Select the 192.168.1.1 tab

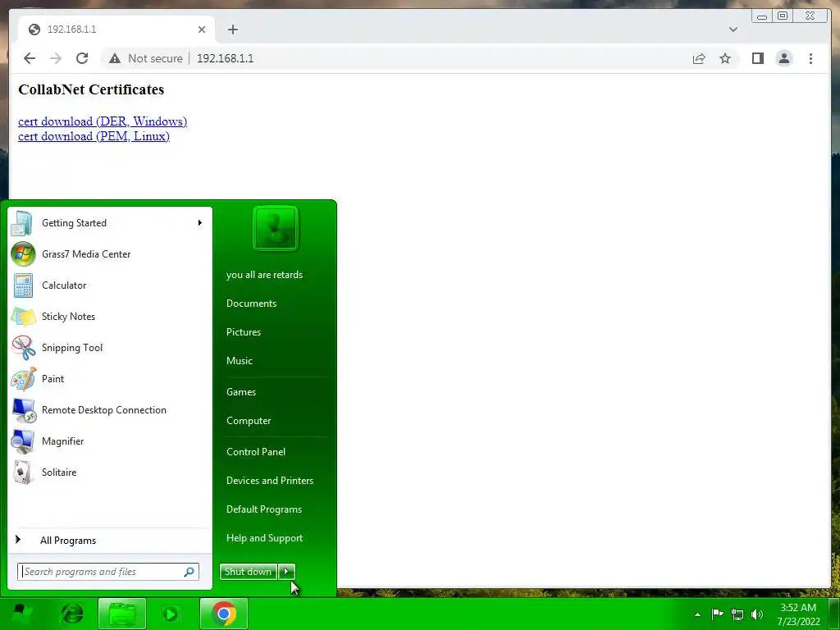click(x=116, y=30)
